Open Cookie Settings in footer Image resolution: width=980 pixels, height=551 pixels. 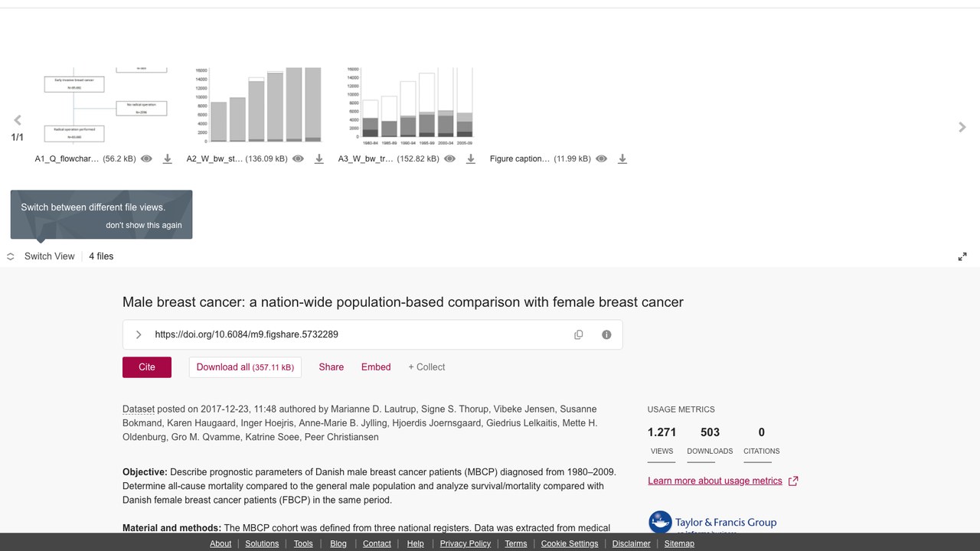pos(570,543)
